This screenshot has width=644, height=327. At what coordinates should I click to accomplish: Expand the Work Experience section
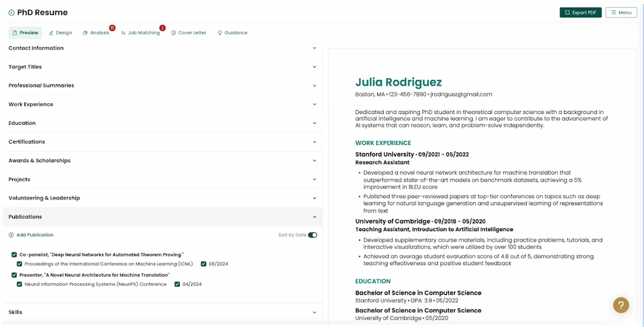click(x=163, y=104)
